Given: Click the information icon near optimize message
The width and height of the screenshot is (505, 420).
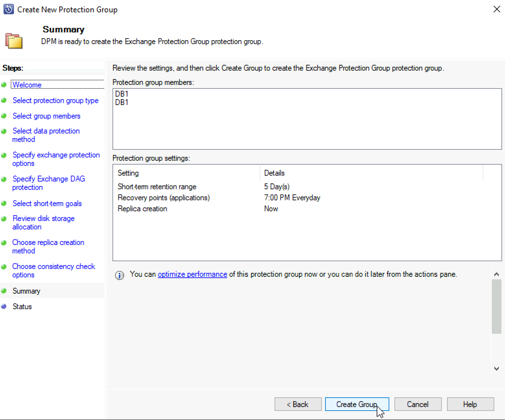Looking at the screenshot, I should (120, 275).
